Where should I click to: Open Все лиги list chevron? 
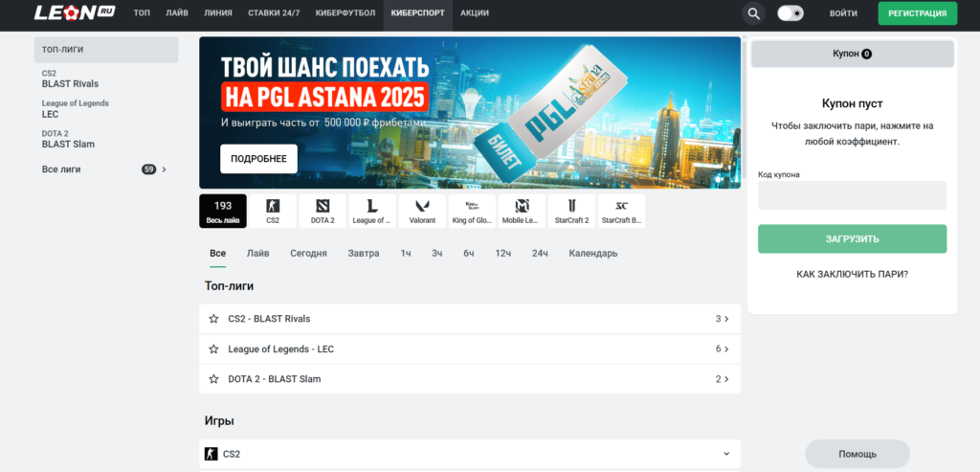(165, 169)
